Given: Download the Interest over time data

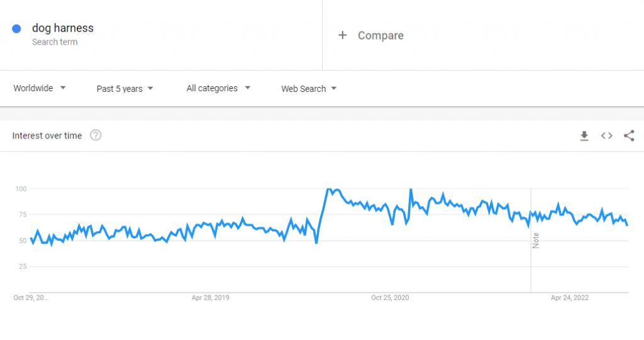Looking at the screenshot, I should coord(584,135).
